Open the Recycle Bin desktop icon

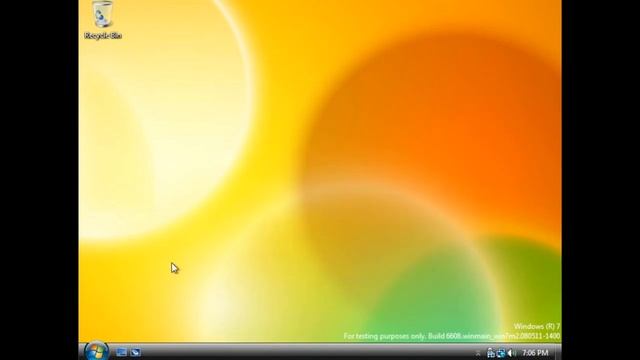102,20
